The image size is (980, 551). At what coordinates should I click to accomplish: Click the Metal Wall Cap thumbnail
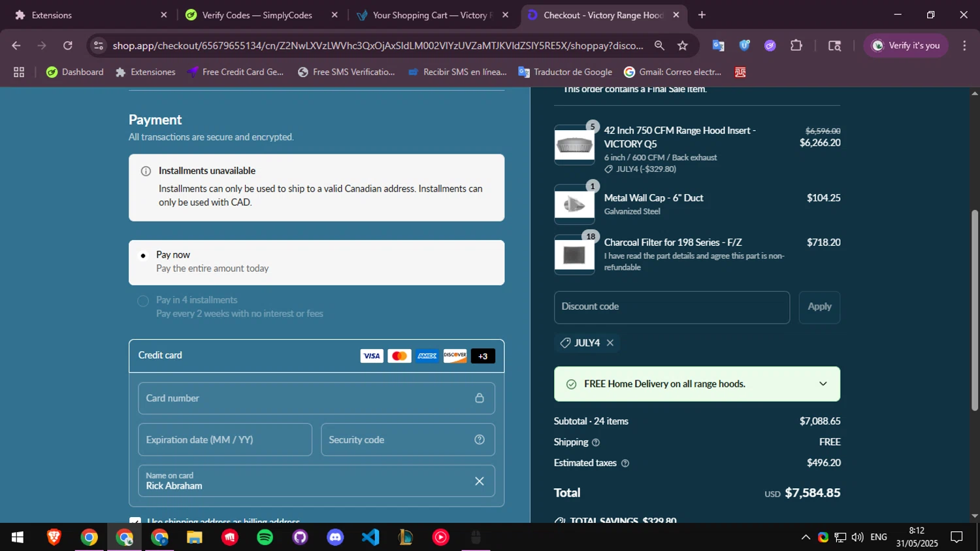[574, 205]
